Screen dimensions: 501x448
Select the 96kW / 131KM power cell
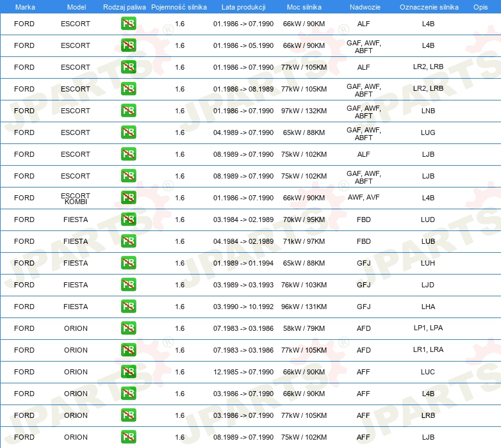click(304, 307)
